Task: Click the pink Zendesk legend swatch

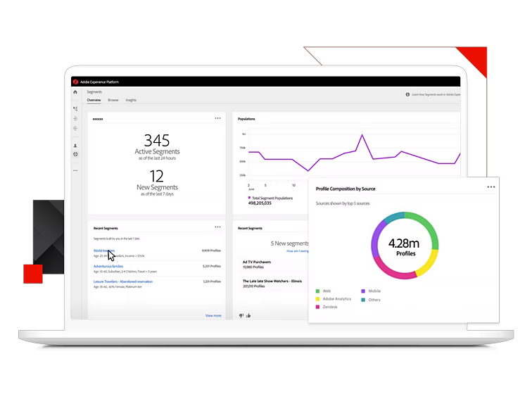Action: [317, 307]
